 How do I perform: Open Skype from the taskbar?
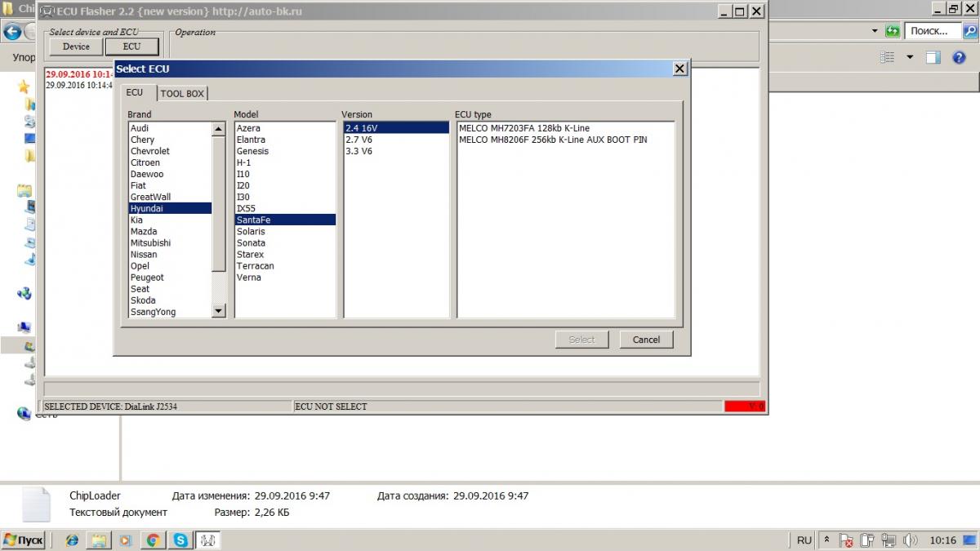pos(180,540)
